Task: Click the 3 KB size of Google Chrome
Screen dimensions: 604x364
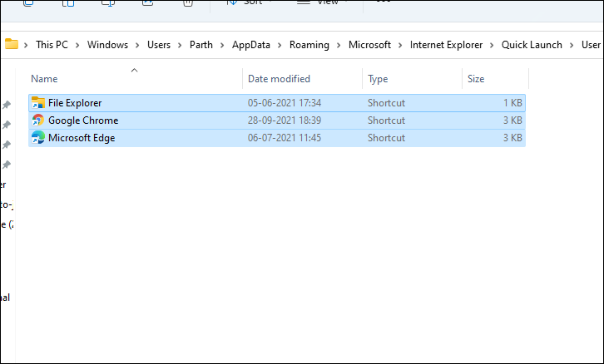Action: pos(512,121)
